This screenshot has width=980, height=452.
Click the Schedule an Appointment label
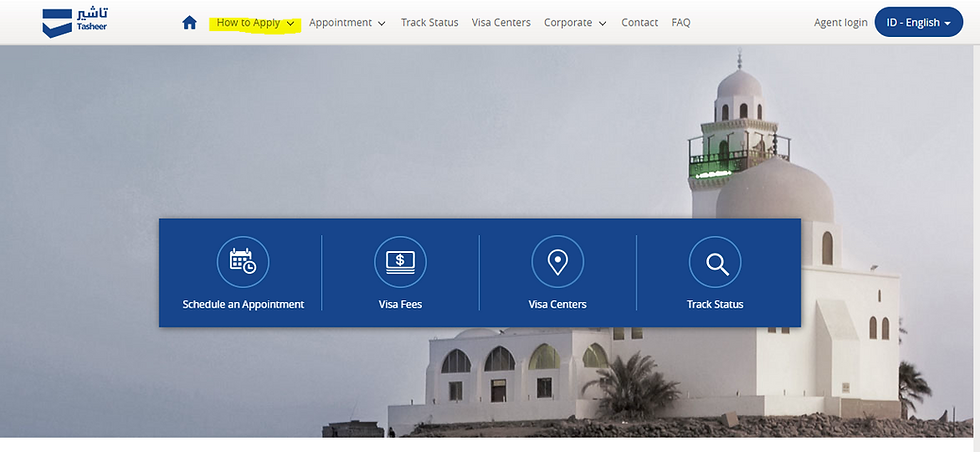(x=243, y=304)
